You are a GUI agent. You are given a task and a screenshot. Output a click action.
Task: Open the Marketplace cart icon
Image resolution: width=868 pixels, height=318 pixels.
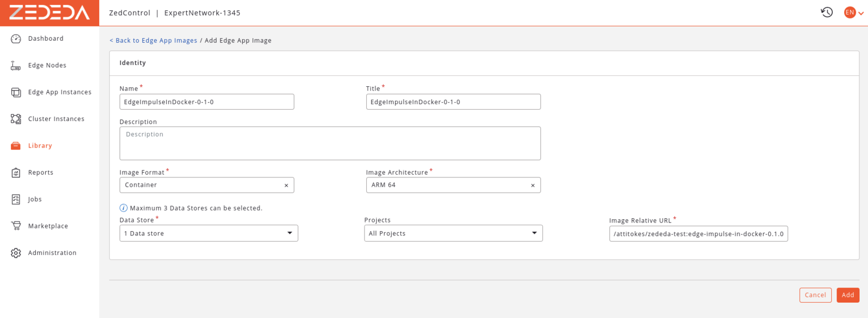pyautogui.click(x=16, y=226)
